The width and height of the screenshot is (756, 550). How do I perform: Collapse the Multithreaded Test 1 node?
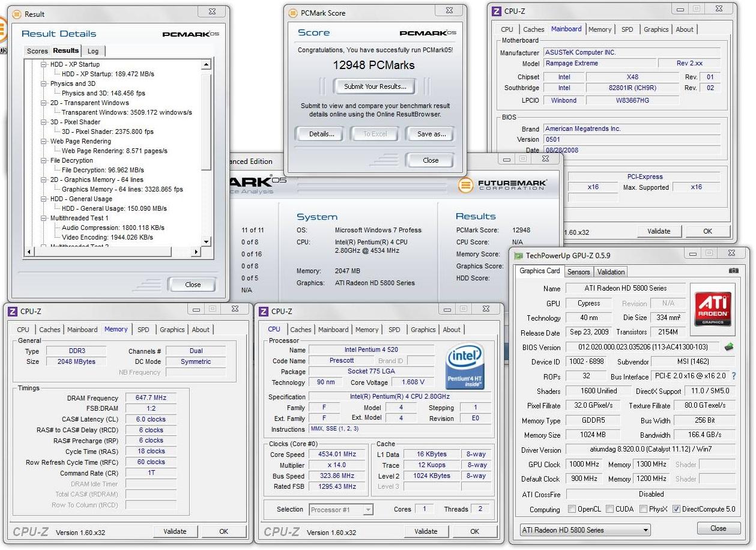44,218
